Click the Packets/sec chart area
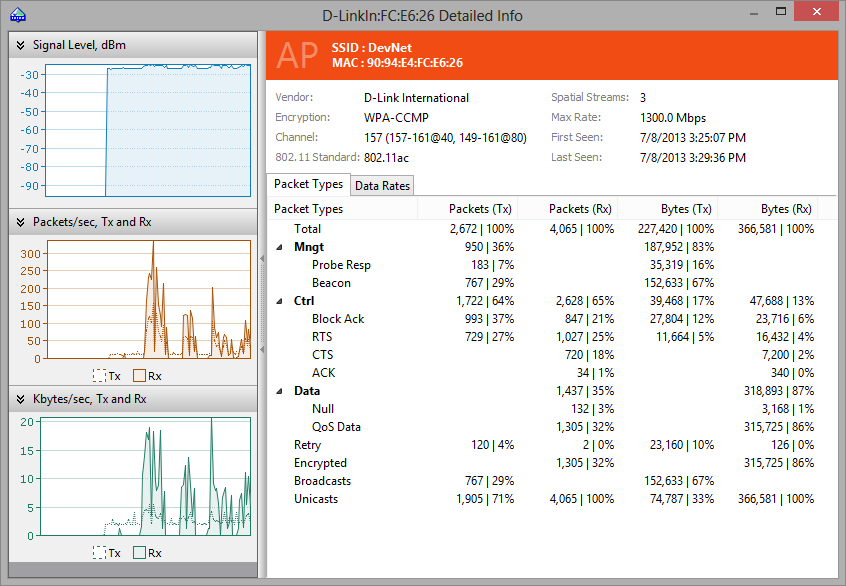This screenshot has width=846, height=586. [149, 299]
